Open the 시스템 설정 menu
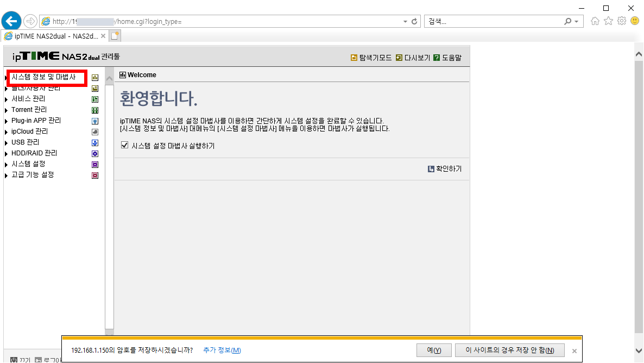Image resolution: width=644 pixels, height=363 pixels. click(x=28, y=164)
